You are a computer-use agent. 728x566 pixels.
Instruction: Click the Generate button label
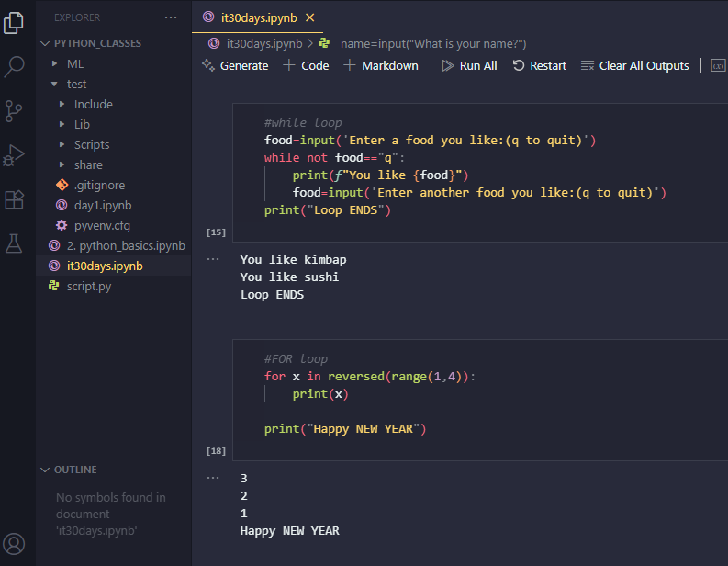coord(244,66)
